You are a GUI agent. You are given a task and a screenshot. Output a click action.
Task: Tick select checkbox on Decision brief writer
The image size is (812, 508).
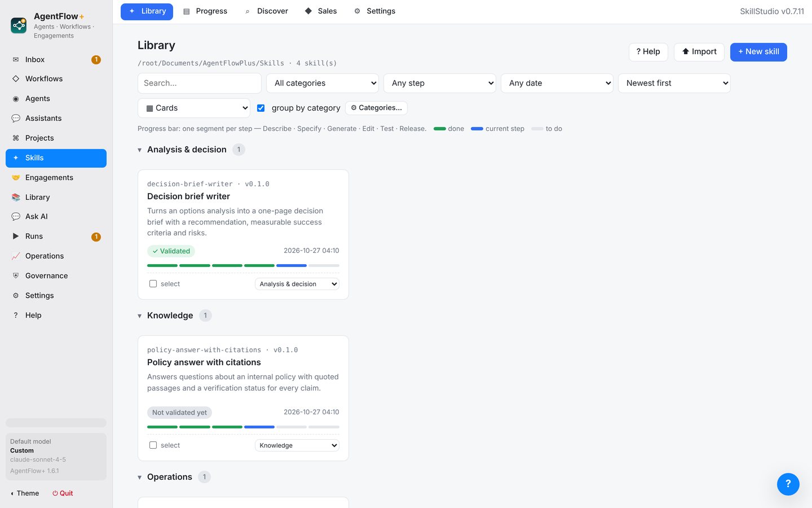coord(153,284)
